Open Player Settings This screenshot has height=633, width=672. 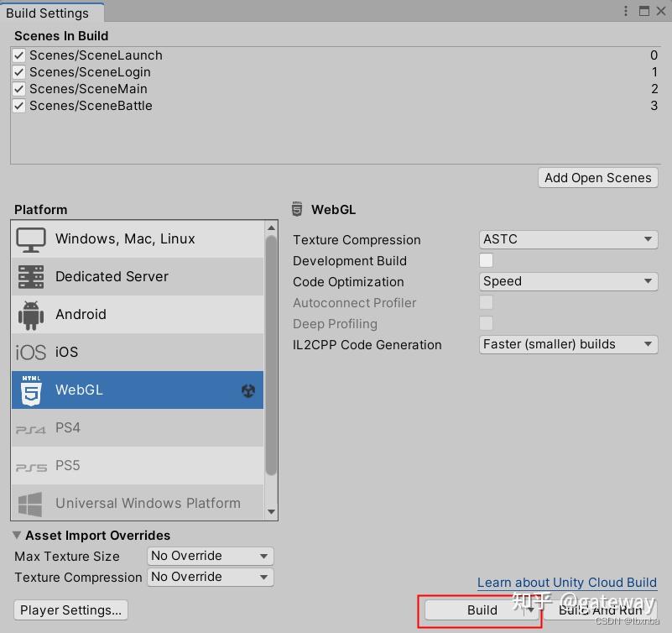(70, 609)
